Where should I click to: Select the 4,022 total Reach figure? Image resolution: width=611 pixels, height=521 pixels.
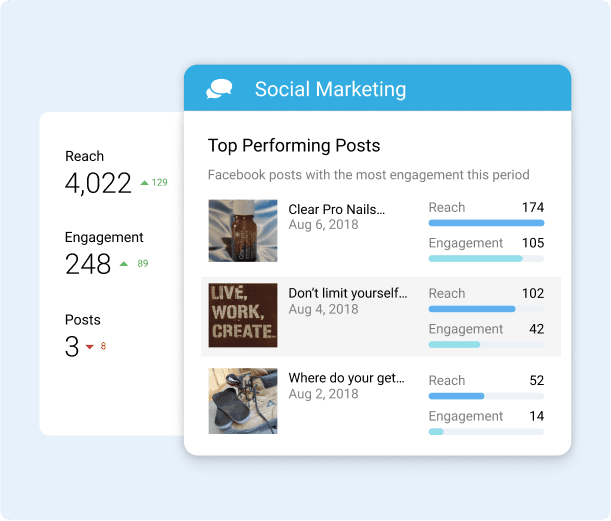(x=98, y=183)
